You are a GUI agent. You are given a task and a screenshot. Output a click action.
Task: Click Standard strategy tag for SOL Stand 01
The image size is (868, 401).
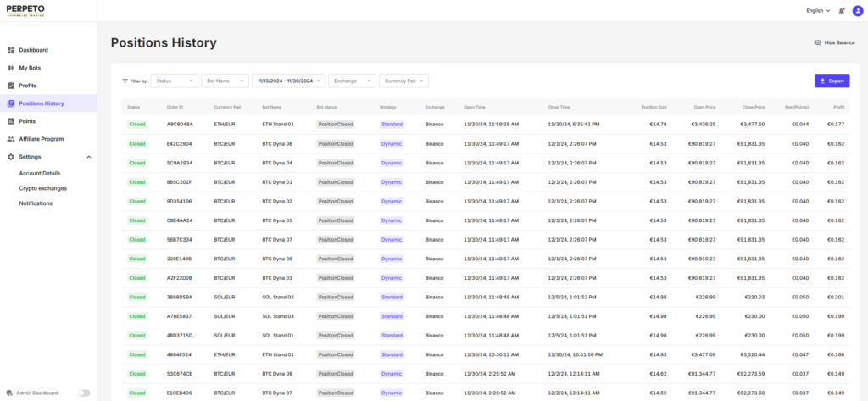point(392,335)
